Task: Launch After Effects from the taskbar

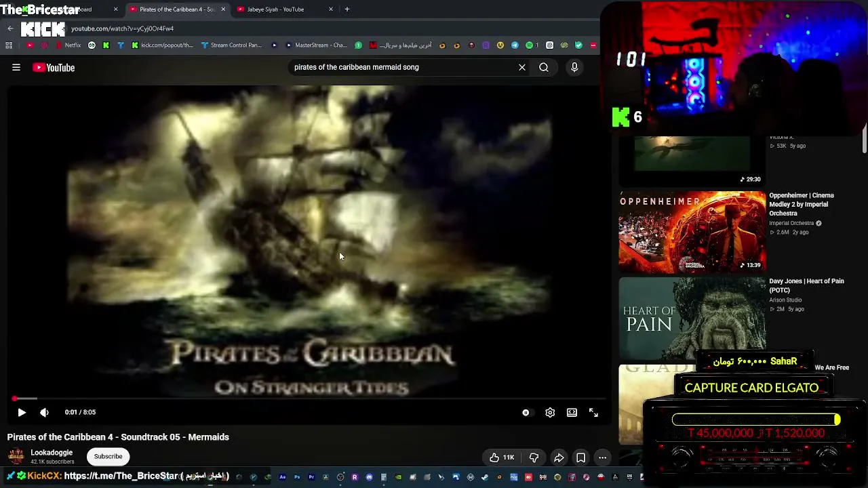Action: pos(283,477)
